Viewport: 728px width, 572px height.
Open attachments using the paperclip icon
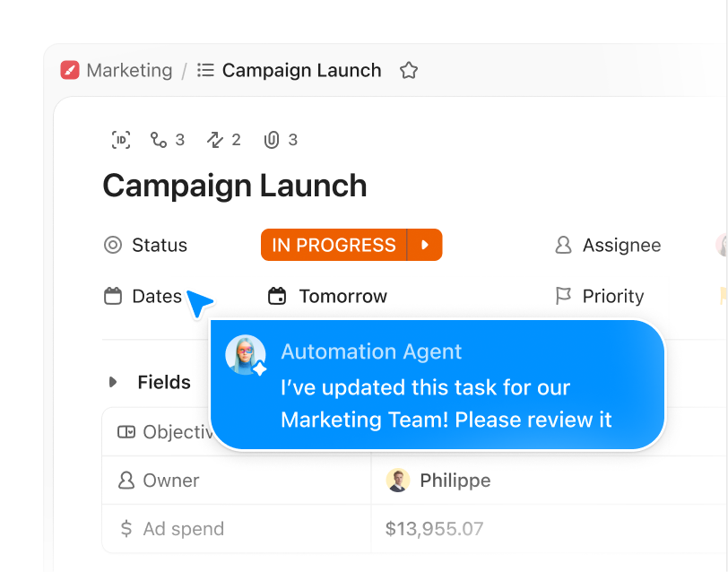tap(273, 140)
